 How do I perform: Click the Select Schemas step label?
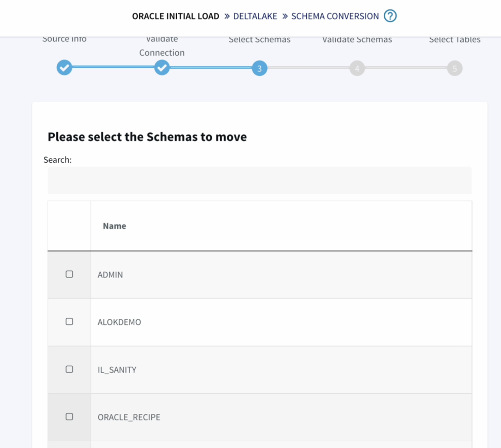click(x=259, y=40)
